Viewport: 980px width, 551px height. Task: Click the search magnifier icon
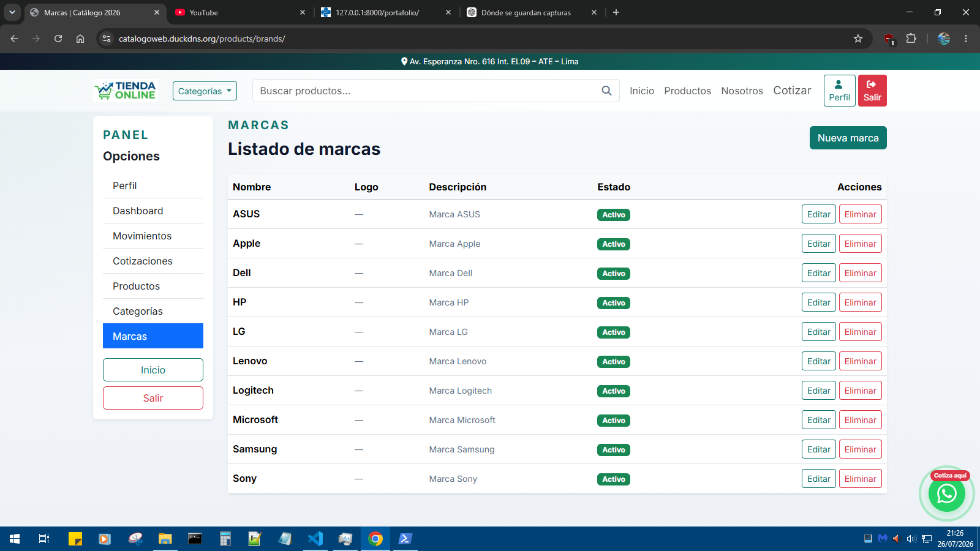click(x=606, y=91)
